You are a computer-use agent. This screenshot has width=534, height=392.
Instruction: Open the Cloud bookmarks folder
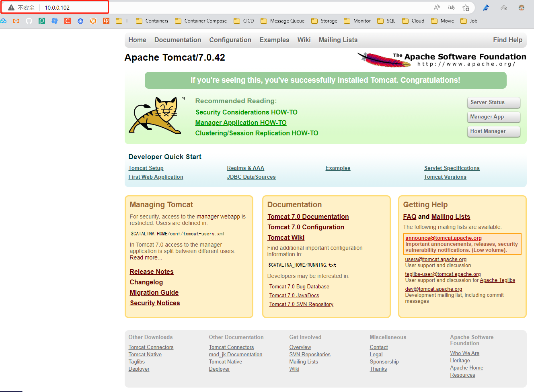[x=413, y=21]
